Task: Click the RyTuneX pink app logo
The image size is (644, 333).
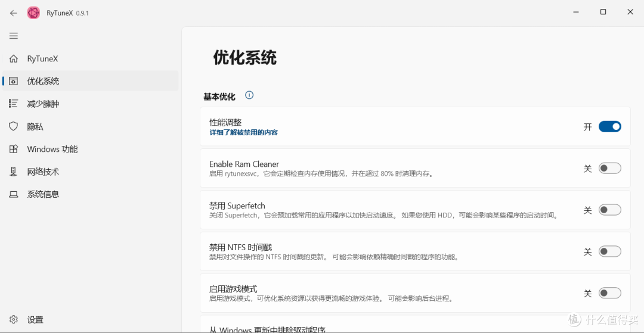Action: click(x=33, y=13)
